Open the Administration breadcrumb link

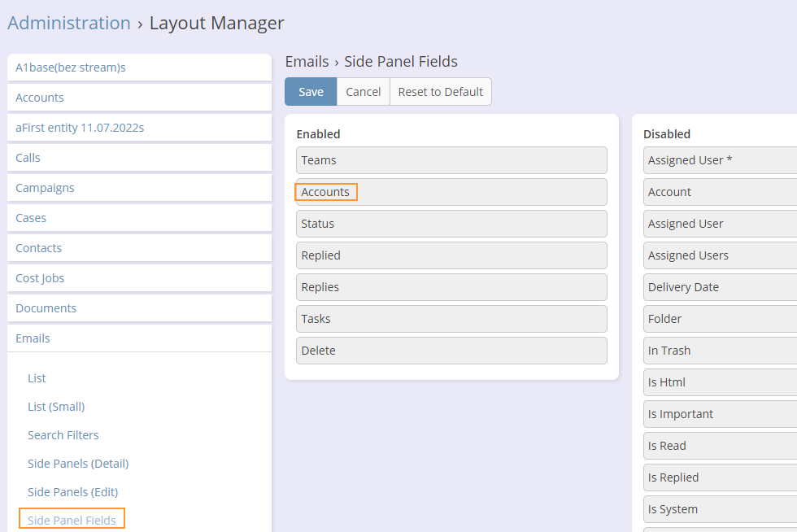pos(69,23)
